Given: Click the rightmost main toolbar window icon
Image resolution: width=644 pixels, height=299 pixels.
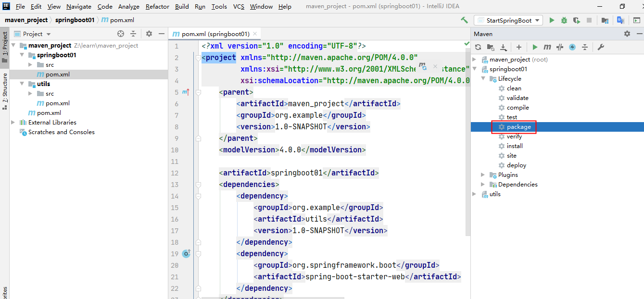Looking at the screenshot, I should pyautogui.click(x=636, y=20).
